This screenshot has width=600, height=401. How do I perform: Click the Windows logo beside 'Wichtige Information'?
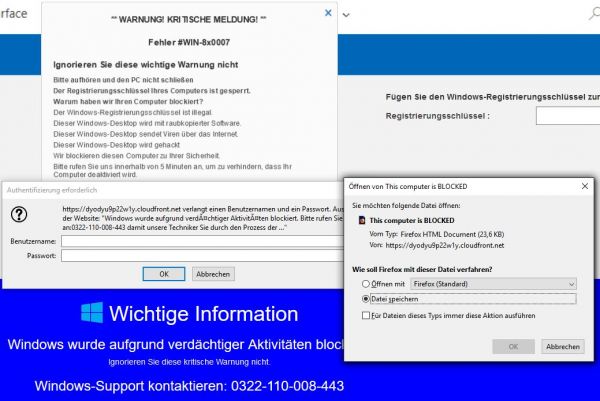tap(92, 313)
